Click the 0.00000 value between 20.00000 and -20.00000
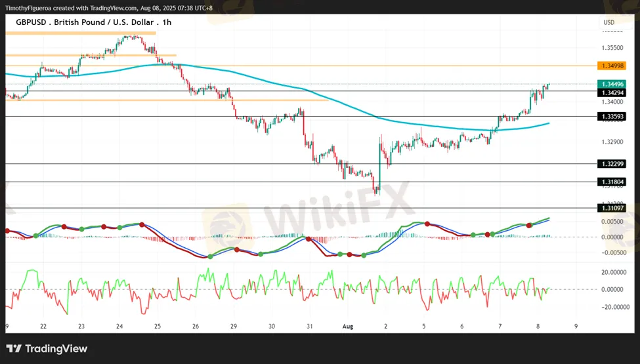Screen dimensions: 640x364 click(612, 290)
